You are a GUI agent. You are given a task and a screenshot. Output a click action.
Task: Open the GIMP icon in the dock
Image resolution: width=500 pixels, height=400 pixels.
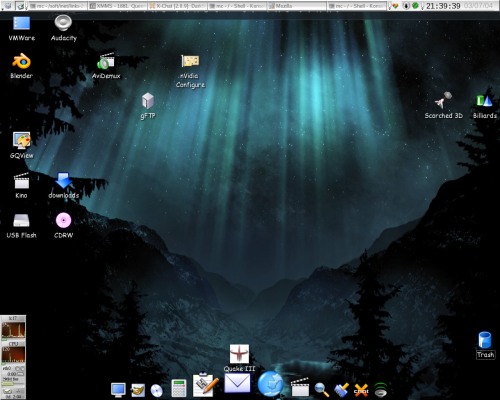[138, 390]
